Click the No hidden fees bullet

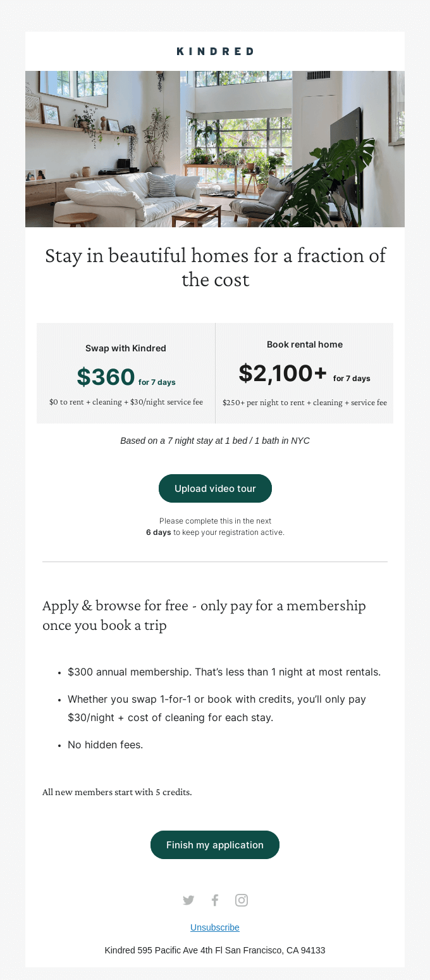click(x=106, y=744)
